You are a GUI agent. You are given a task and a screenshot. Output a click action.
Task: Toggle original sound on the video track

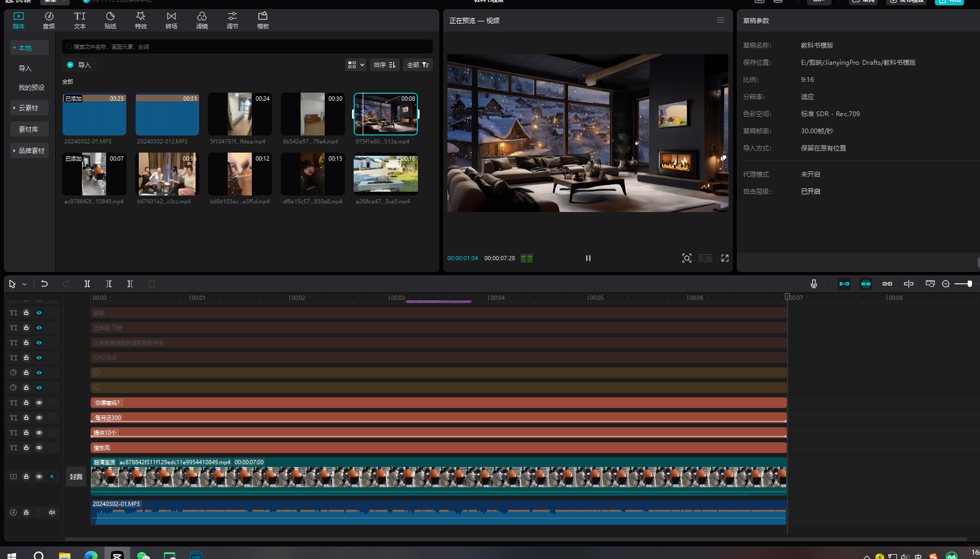click(52, 477)
